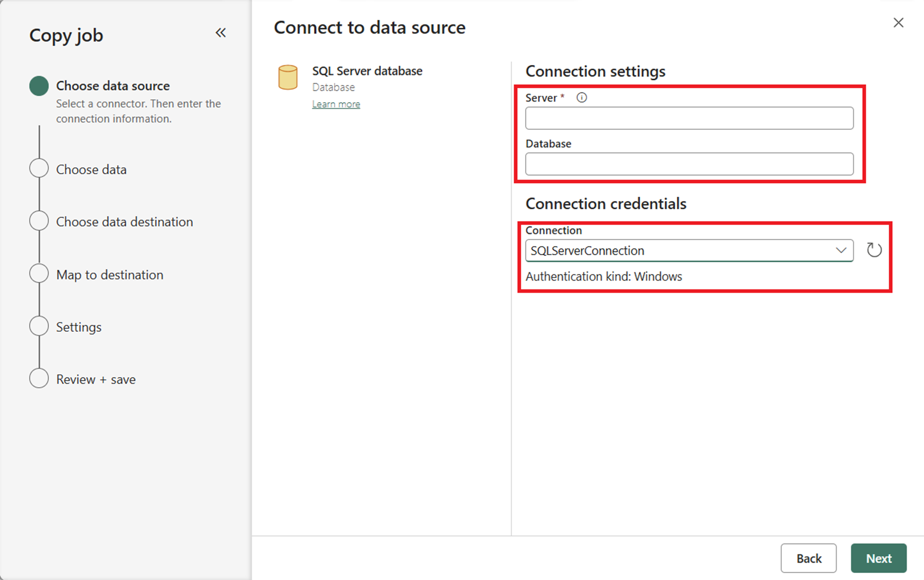Click the Back button
The image size is (924, 580).
[x=809, y=558]
